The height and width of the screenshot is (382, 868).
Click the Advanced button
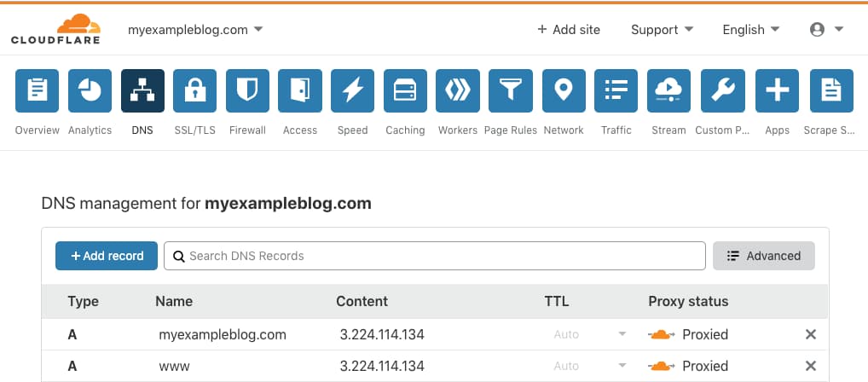(764, 256)
